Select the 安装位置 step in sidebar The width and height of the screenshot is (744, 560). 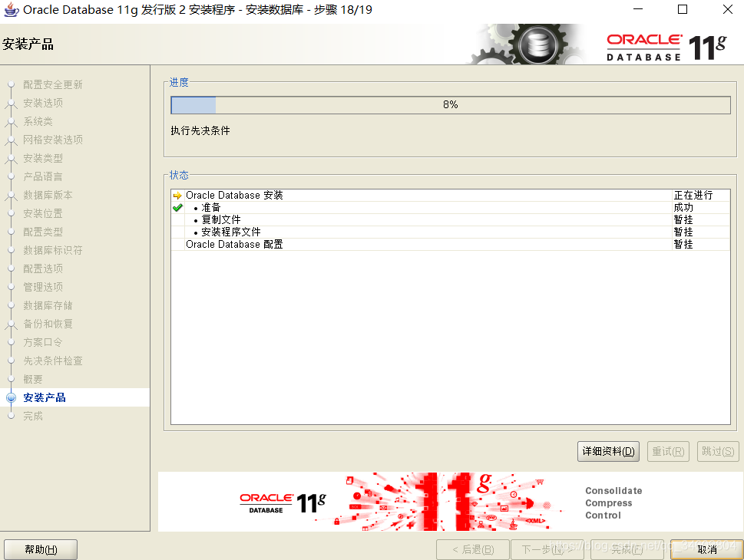(x=43, y=213)
